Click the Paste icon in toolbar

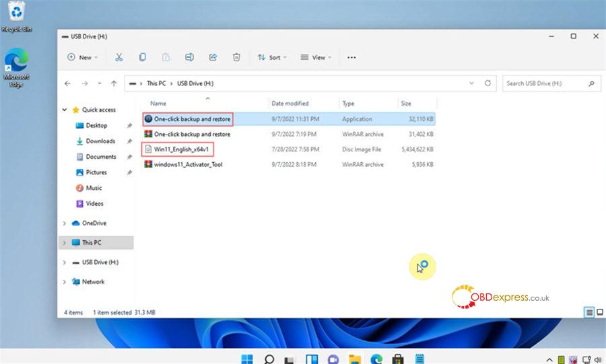pos(166,57)
